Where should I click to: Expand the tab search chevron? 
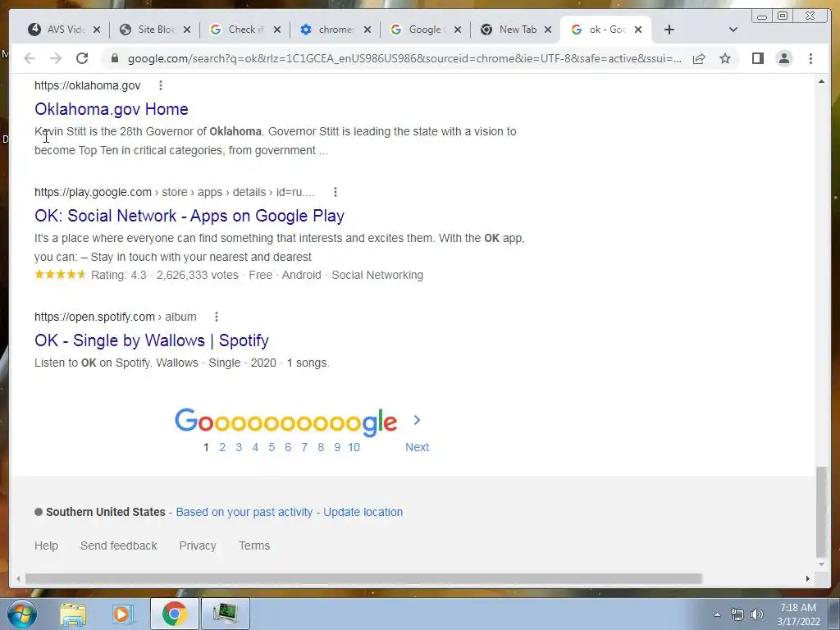pyautogui.click(x=733, y=30)
